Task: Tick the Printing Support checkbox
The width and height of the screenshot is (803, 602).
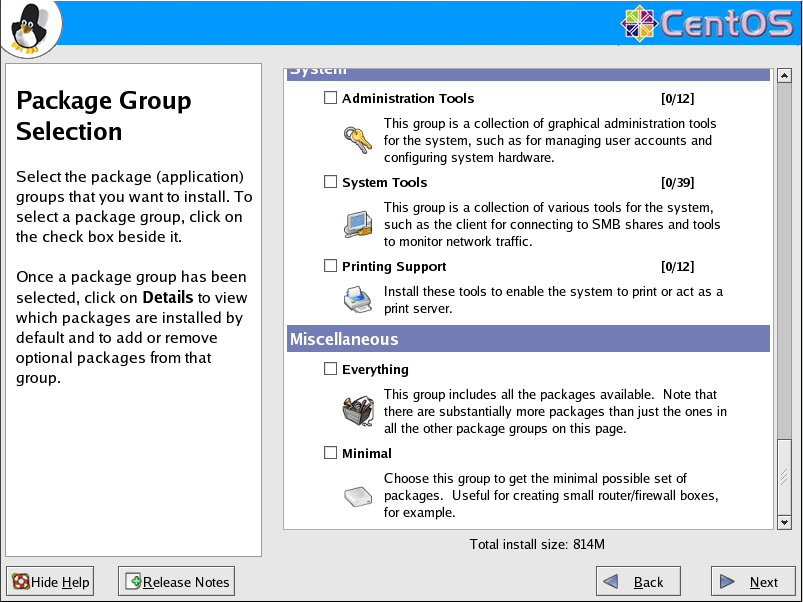Action: click(331, 266)
